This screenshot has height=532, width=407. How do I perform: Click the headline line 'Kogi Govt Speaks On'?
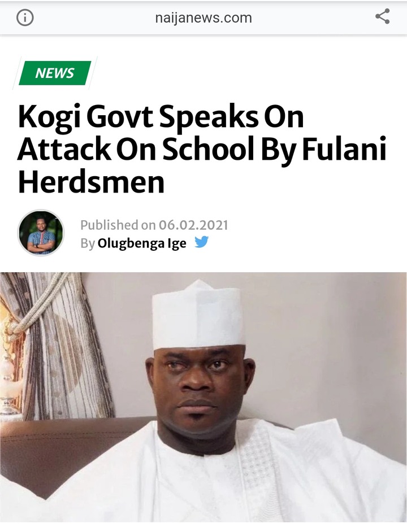(x=161, y=117)
